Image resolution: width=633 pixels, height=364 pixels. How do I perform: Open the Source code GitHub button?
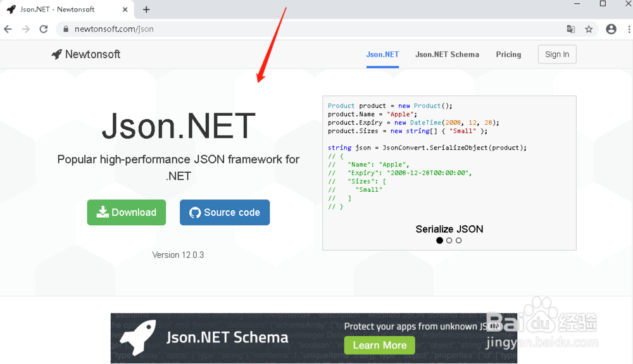point(225,212)
